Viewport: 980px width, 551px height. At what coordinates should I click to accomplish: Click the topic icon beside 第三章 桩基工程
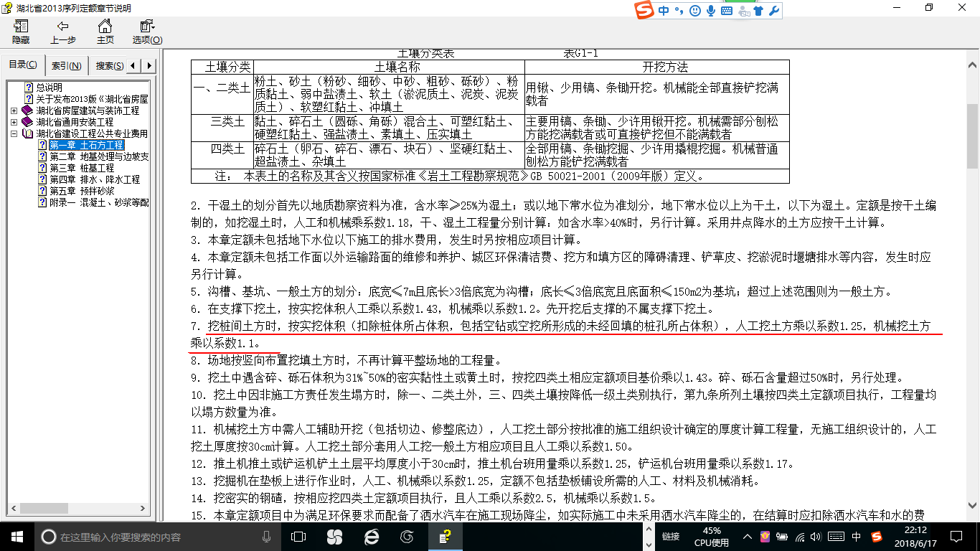tap(42, 168)
